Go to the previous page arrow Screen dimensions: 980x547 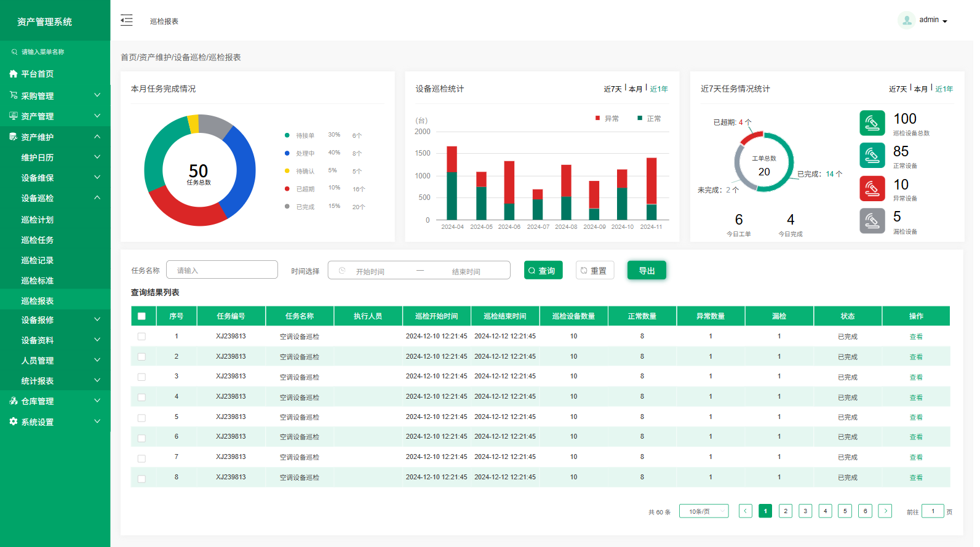[745, 511]
